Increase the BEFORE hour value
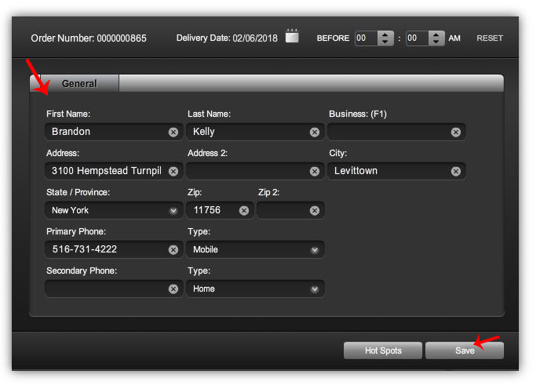This screenshot has height=392, width=540. pyautogui.click(x=385, y=34)
